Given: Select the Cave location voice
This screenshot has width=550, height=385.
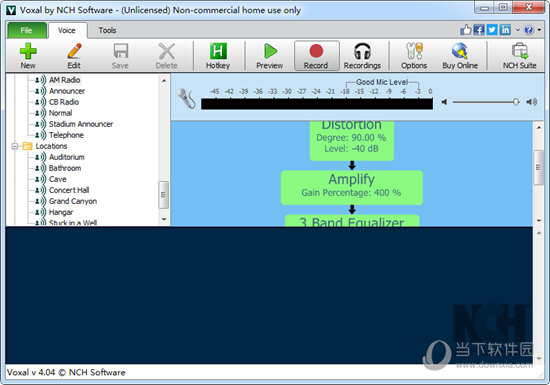Looking at the screenshot, I should [58, 179].
